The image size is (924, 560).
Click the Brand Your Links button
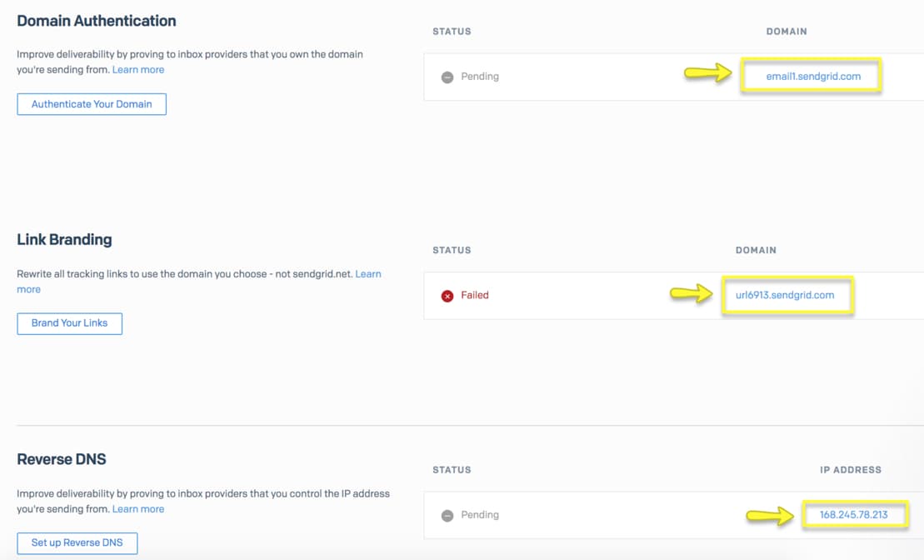click(69, 323)
